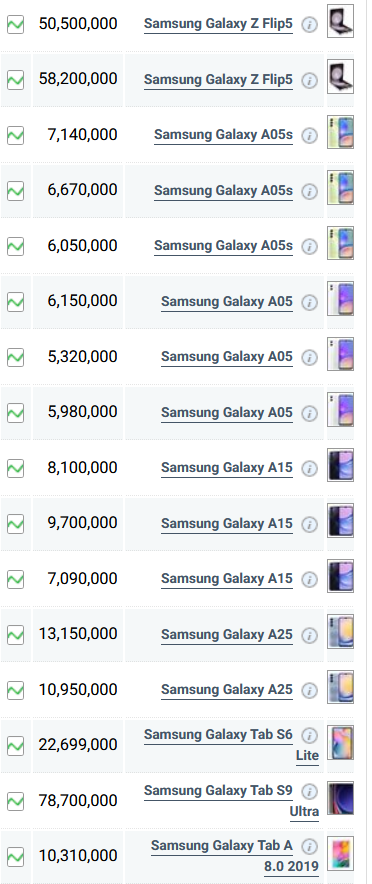Open price chart icon beside 13,150,000
372x884 pixels.
(15, 635)
